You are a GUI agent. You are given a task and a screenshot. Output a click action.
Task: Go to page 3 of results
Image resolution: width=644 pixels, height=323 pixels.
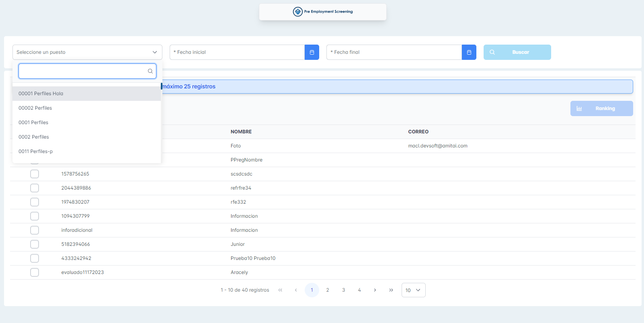[x=343, y=290]
